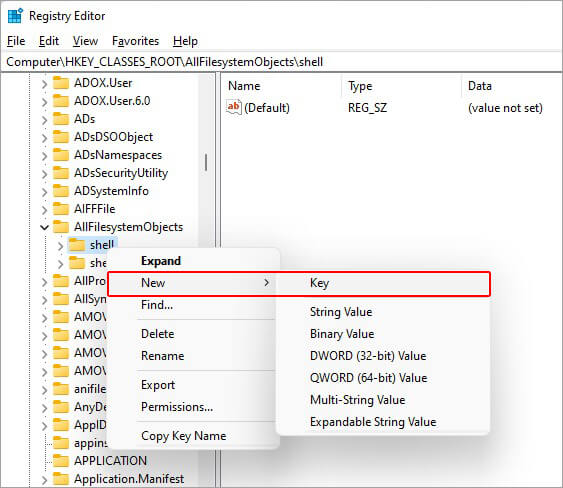Open the Favorites menu
The image size is (563, 488).
(135, 41)
